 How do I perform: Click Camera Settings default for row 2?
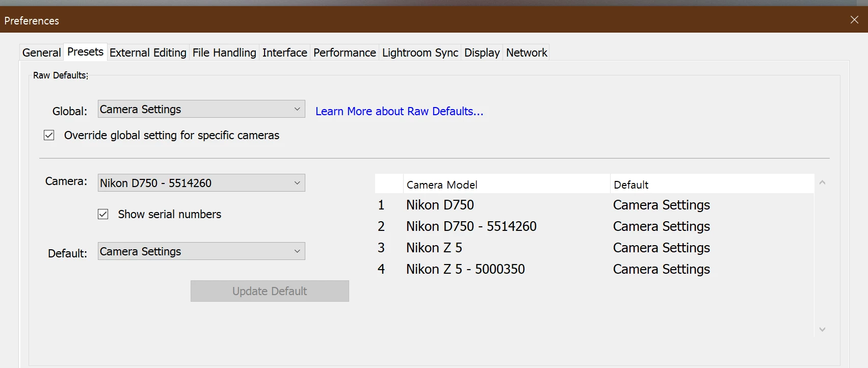coord(662,226)
